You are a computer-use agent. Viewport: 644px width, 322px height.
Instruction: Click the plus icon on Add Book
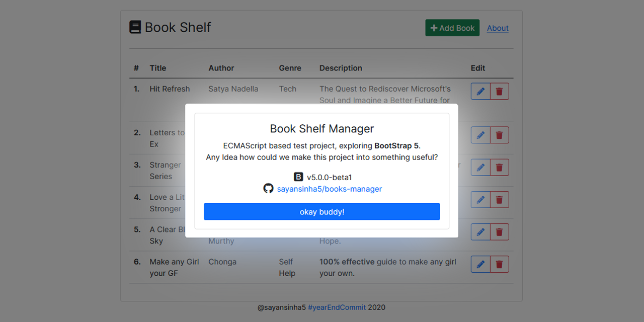point(435,28)
